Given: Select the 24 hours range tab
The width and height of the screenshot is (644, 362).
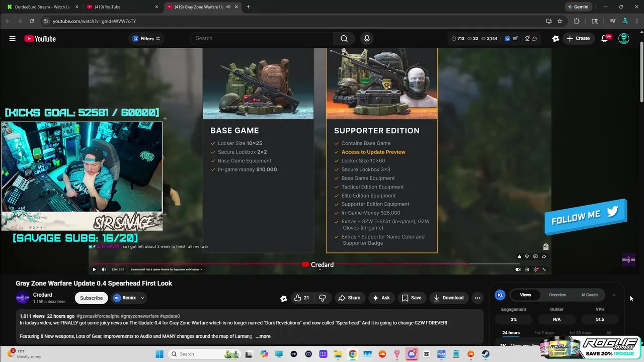Looking at the screenshot, I should pos(511,333).
